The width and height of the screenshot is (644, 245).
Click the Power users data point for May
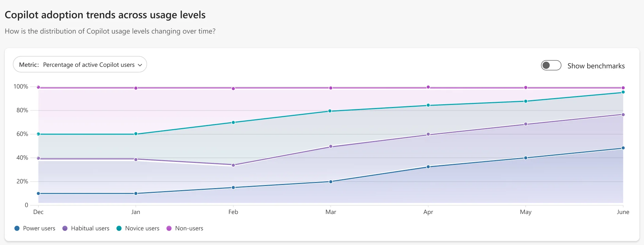click(x=526, y=158)
